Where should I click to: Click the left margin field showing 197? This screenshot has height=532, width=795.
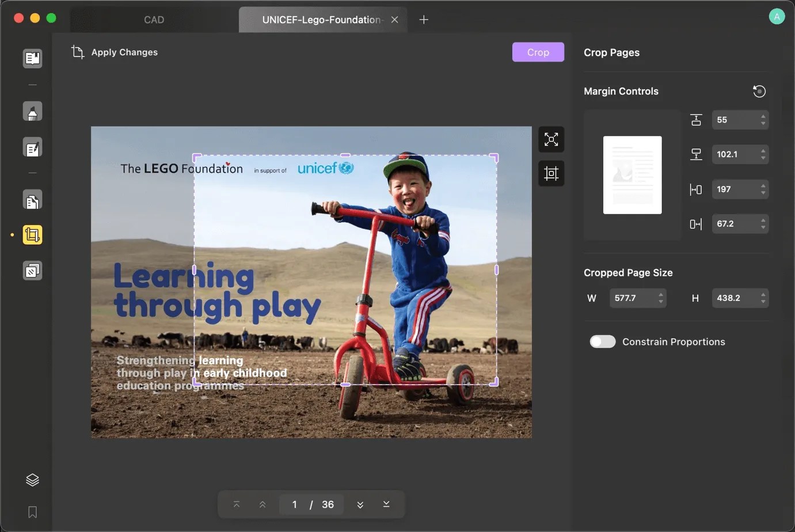point(740,189)
